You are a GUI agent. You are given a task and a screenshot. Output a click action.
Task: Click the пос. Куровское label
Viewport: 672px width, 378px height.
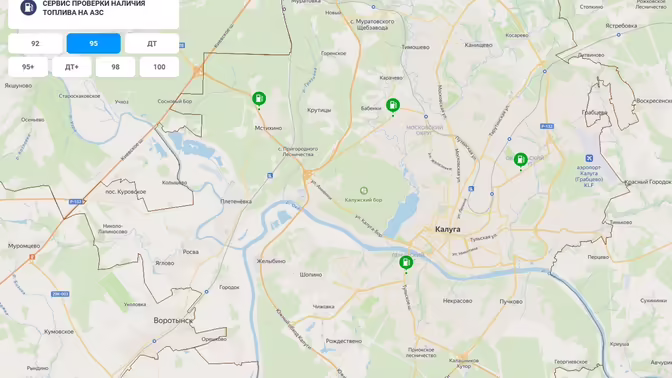pyautogui.click(x=126, y=192)
